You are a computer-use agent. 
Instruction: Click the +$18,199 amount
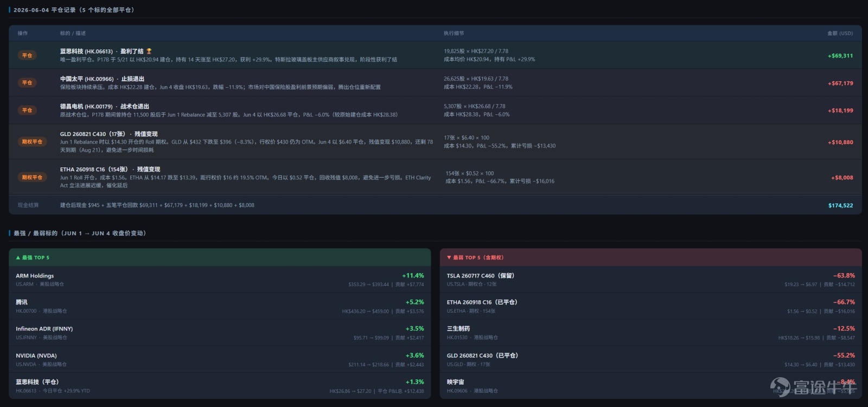(x=840, y=111)
